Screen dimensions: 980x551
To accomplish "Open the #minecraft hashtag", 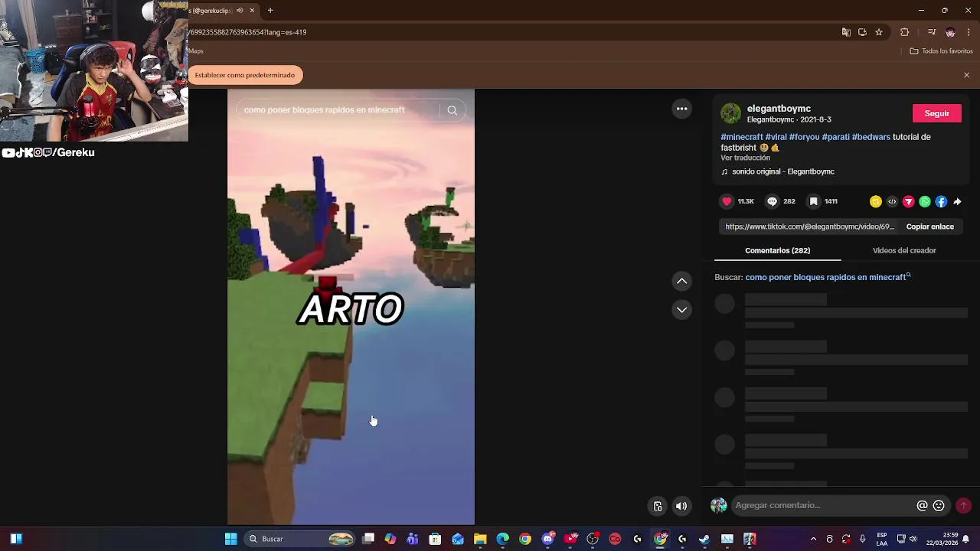I will click(742, 137).
